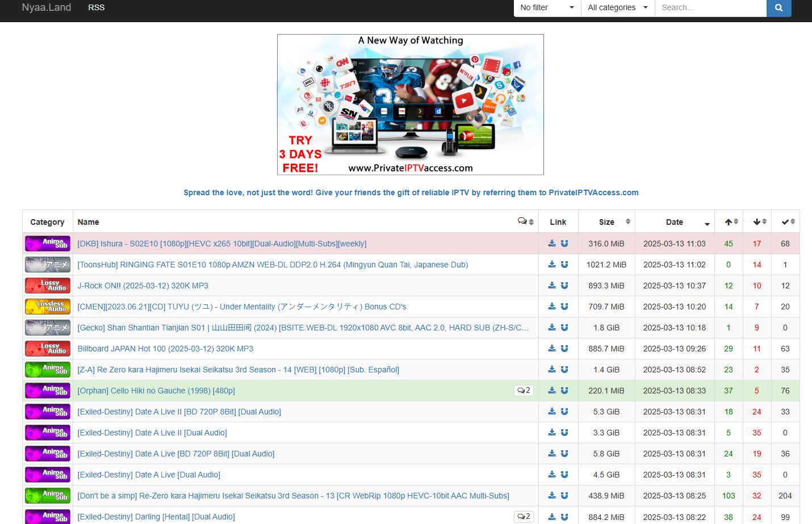Download torrent file for Date A Live II
Screen dimensions: 812x524
click(552, 433)
